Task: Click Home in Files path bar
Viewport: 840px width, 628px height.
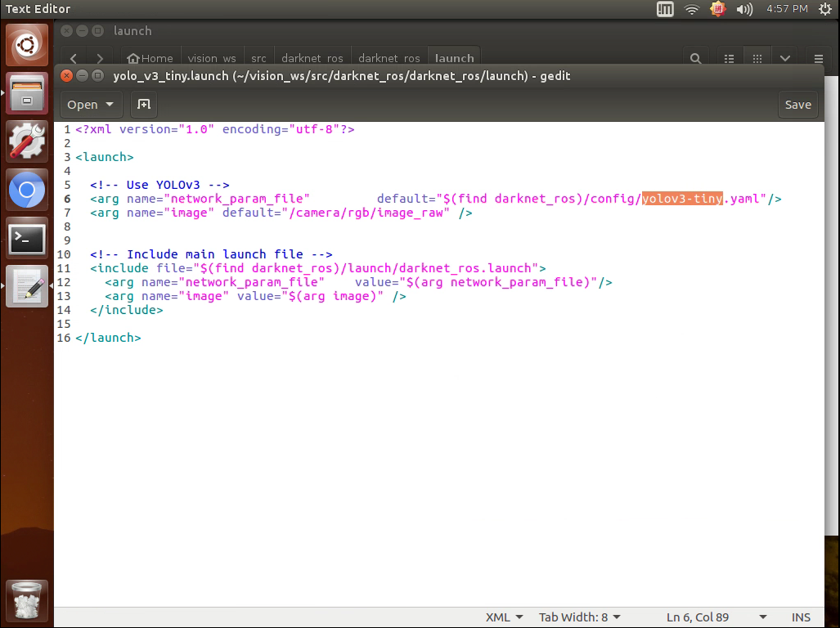Action: 150,58
